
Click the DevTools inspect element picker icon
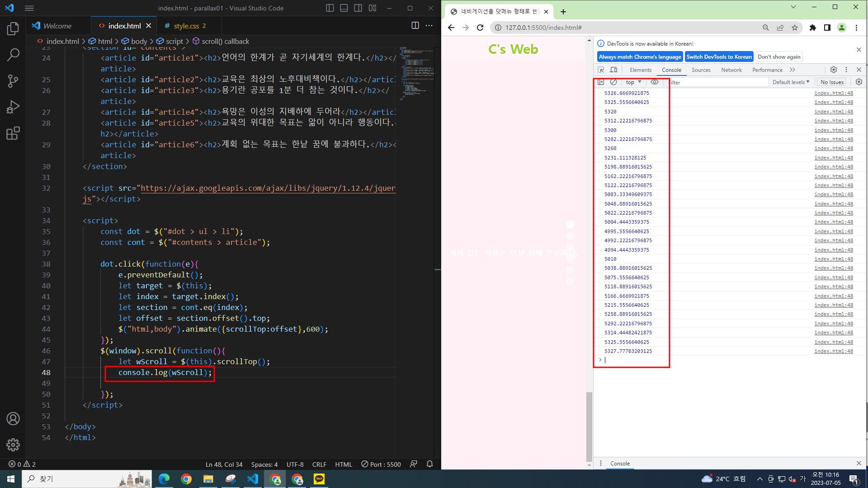(x=601, y=70)
